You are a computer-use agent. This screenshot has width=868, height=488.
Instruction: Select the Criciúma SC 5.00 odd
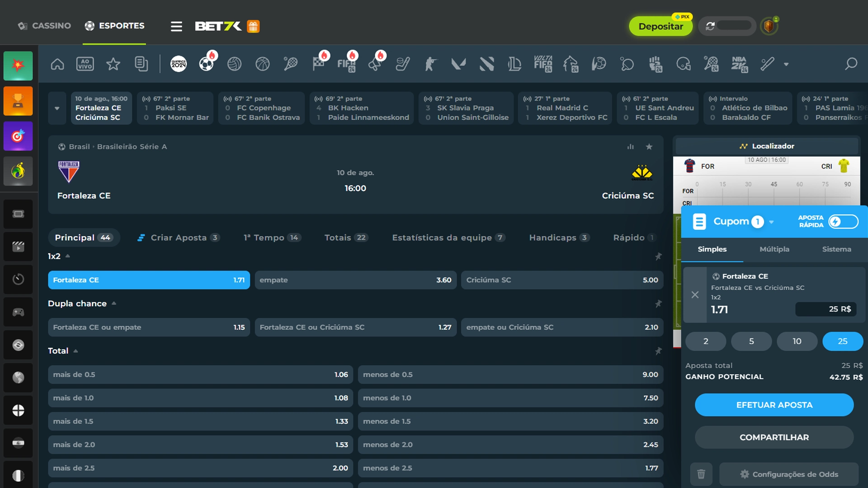[562, 280]
